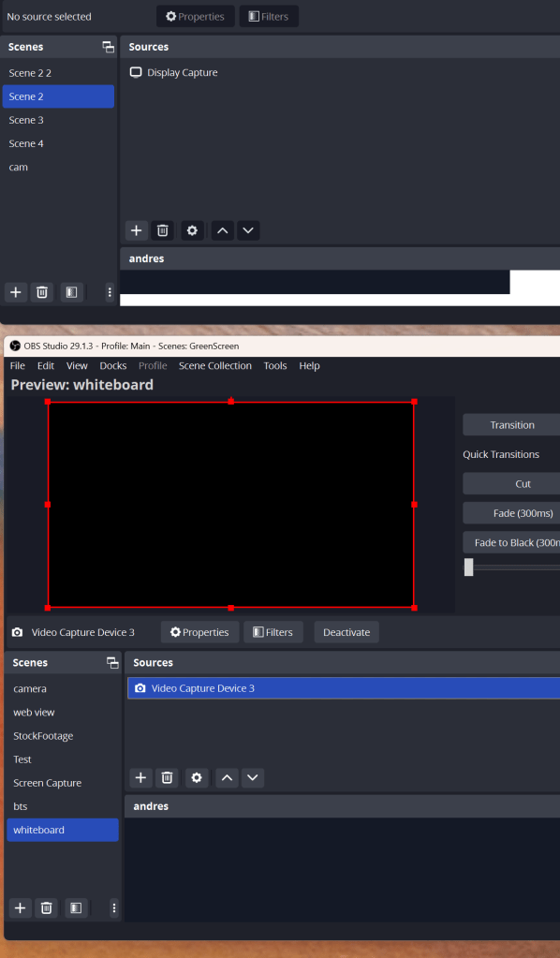Remove scene with trash icon in upper Scenes panel

[x=42, y=292]
